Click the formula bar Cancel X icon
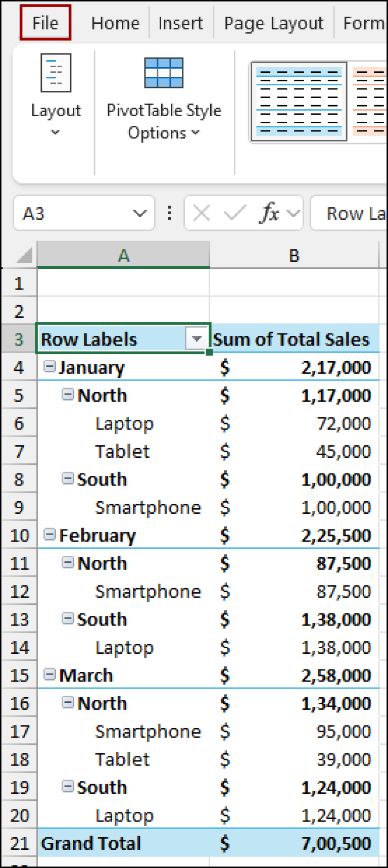Screen dimensions: 388x868 202,213
